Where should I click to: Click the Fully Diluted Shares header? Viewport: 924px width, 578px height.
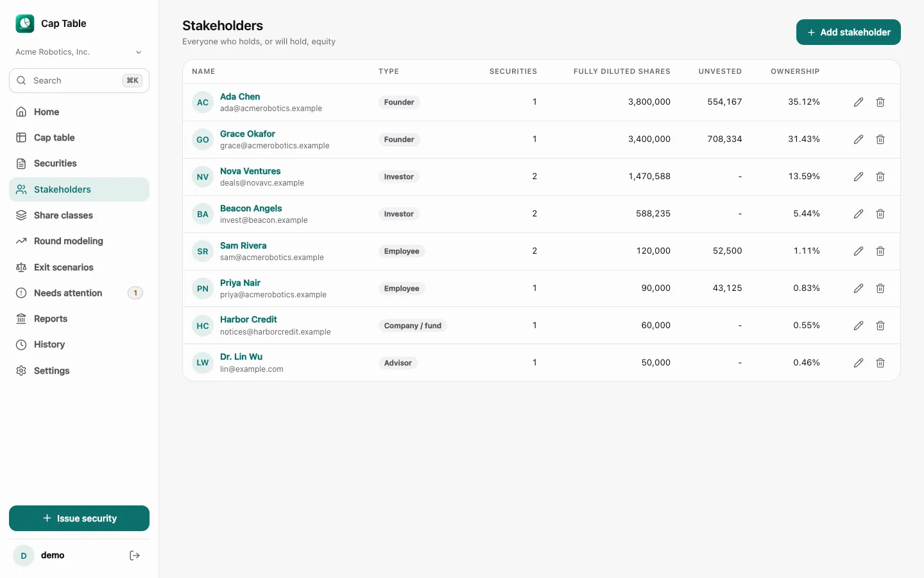622,71
